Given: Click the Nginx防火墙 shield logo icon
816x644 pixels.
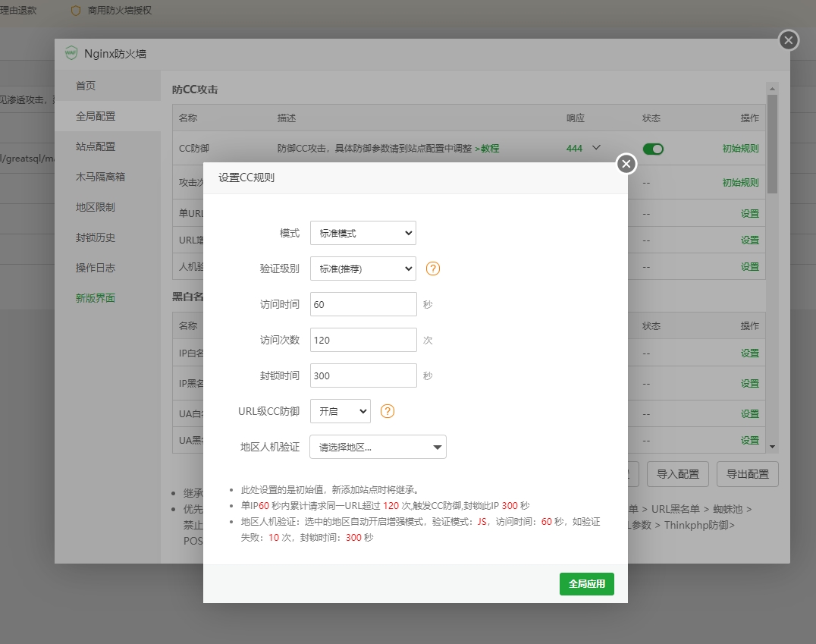Looking at the screenshot, I should click(x=71, y=53).
